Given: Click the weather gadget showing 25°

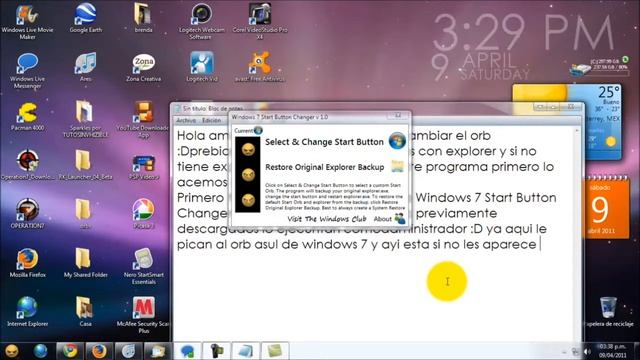Looking at the screenshot, I should tap(567, 121).
